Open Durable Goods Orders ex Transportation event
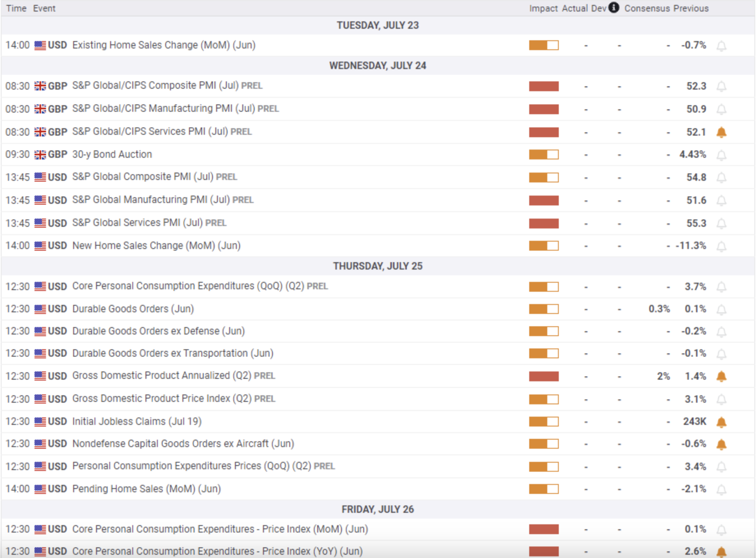The width and height of the screenshot is (756, 558). point(173,353)
